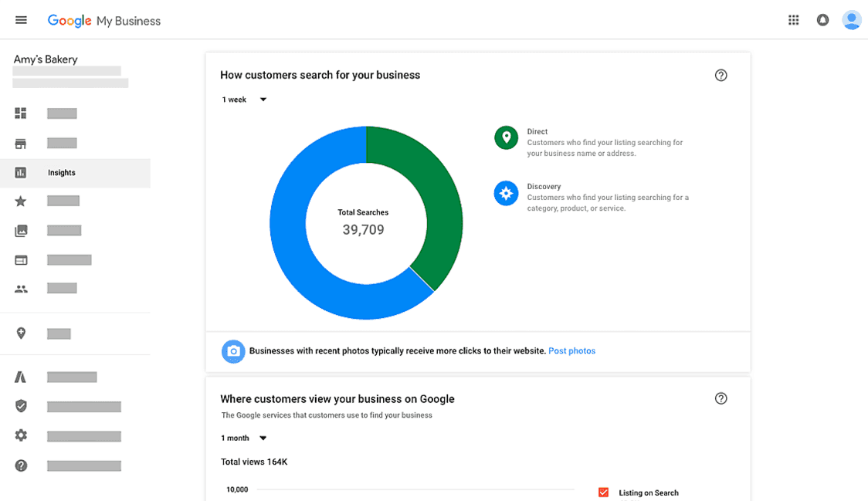Click the green Direct pin icon
868x501 pixels.
point(506,138)
